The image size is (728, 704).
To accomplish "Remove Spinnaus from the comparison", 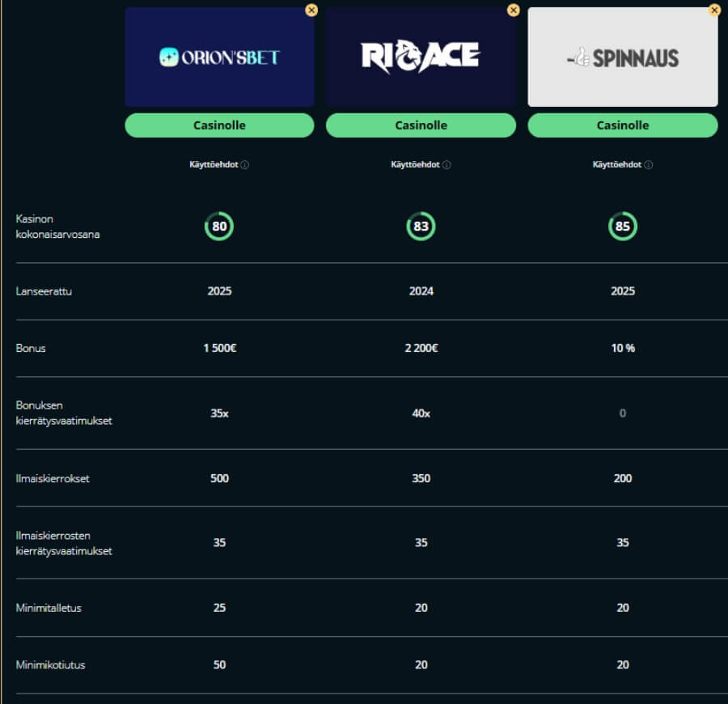I will pos(714,10).
